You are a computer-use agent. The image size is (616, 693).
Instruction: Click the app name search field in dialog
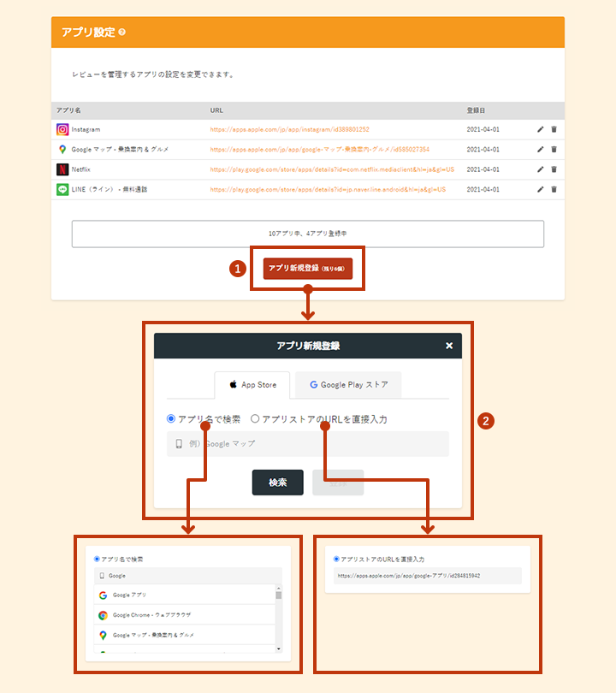pyautogui.click(x=308, y=444)
